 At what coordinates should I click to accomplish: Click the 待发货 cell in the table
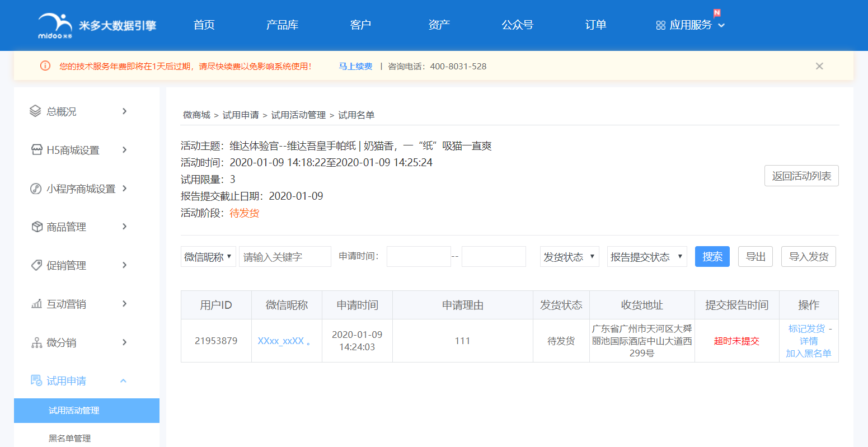[561, 341]
